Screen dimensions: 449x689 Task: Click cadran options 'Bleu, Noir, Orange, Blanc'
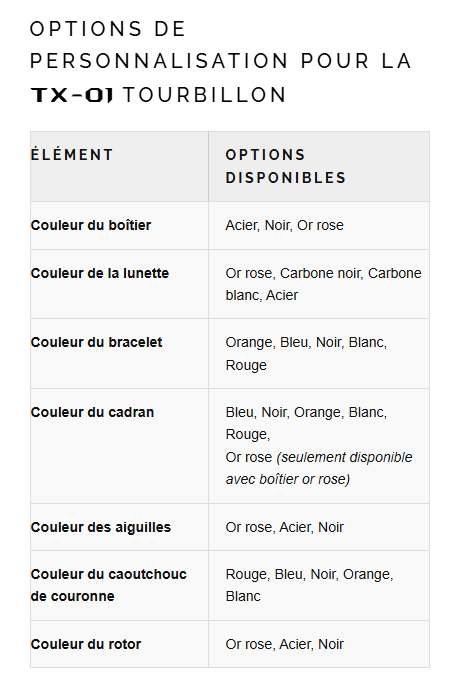(x=306, y=423)
